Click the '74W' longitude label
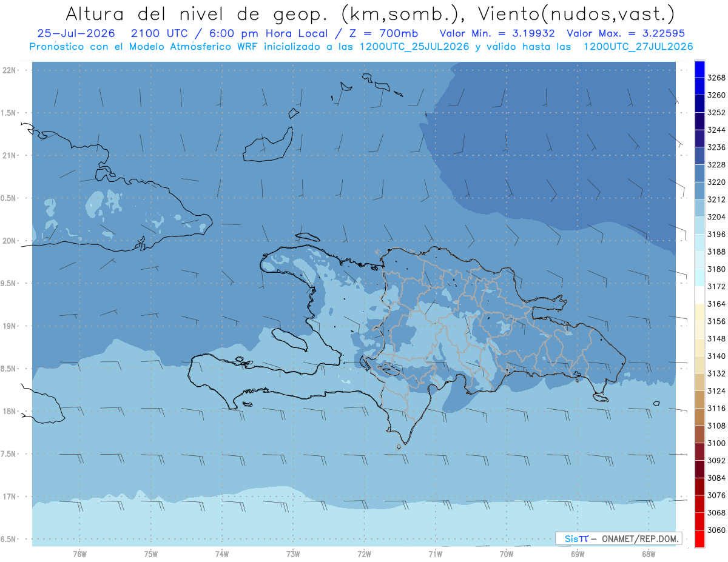Image resolution: width=728 pixels, height=562 pixels. click(222, 554)
